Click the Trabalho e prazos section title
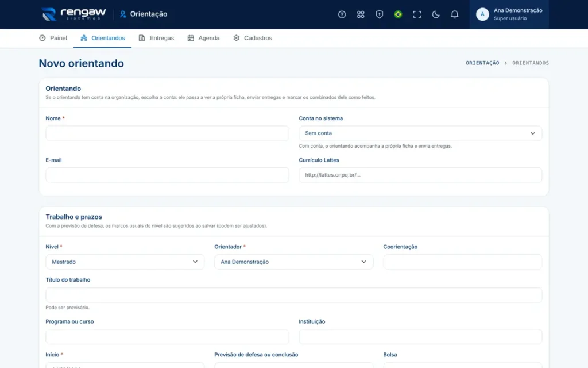This screenshot has width=588, height=368. [x=74, y=217]
